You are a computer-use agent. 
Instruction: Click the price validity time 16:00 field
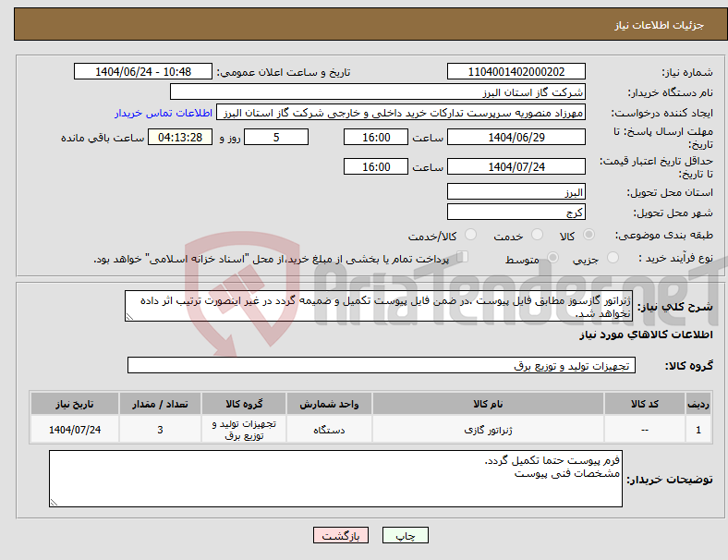(376, 166)
